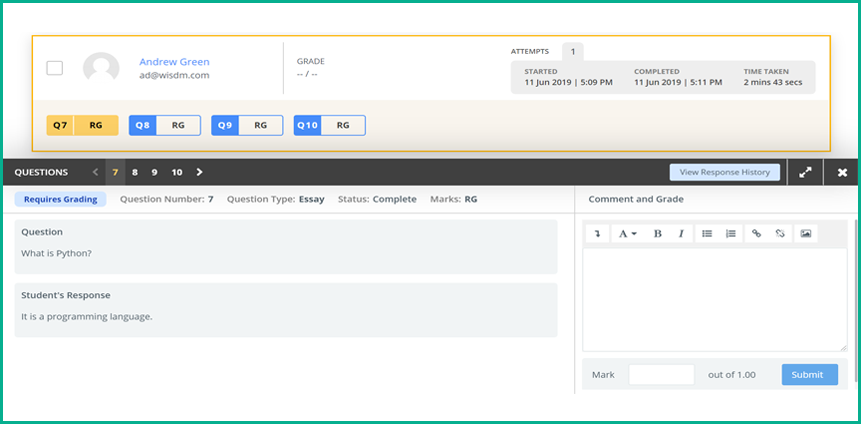The image size is (861, 424).
Task: Toggle the editor toolbar expand icon
Action: pos(597,233)
